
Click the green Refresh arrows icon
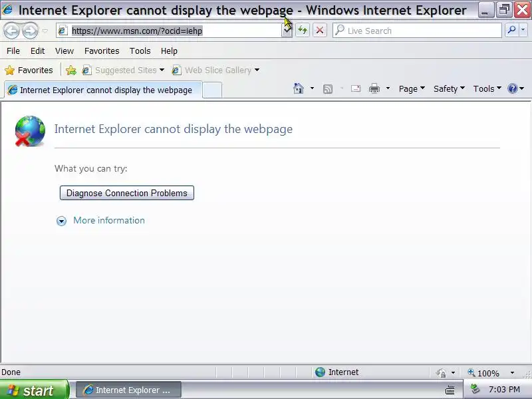[x=303, y=31]
